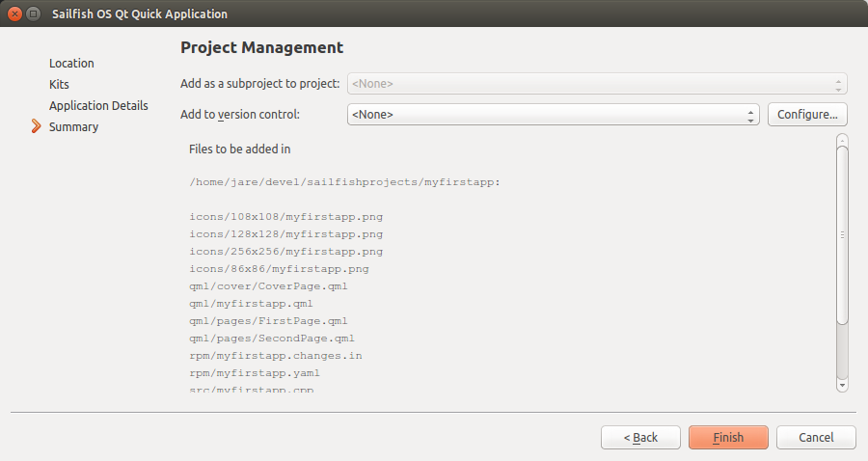
Task: Cancel the wizard dialog
Action: click(x=816, y=437)
